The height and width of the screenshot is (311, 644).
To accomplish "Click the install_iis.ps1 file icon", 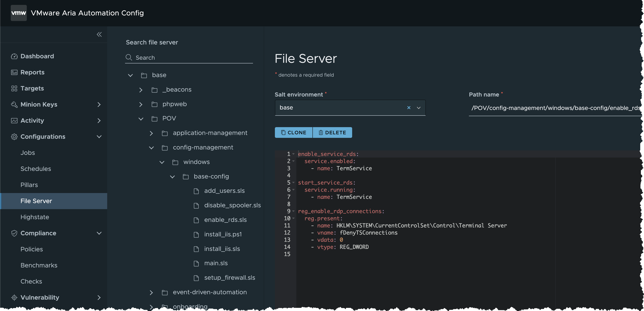I will tap(196, 234).
